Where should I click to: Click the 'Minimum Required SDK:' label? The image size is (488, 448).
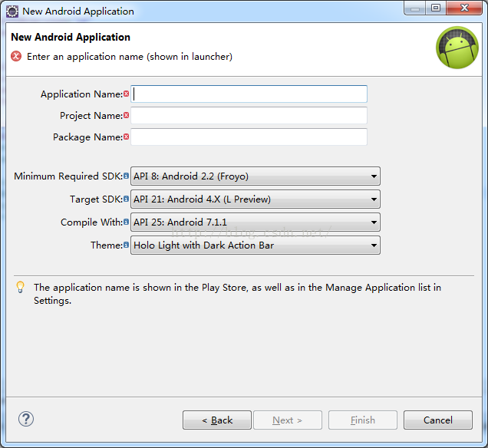(68, 176)
